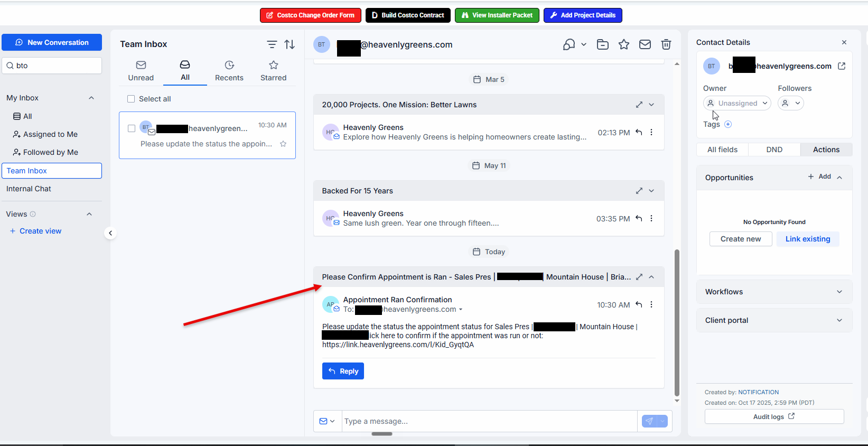Open the DND tab
Image resolution: width=868 pixels, height=446 pixels.
pos(774,150)
